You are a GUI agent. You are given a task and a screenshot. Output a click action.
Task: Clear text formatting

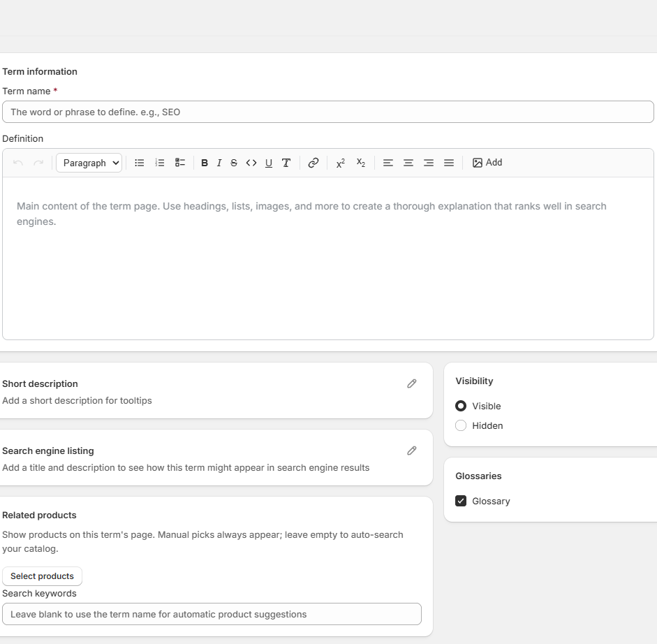coord(286,163)
